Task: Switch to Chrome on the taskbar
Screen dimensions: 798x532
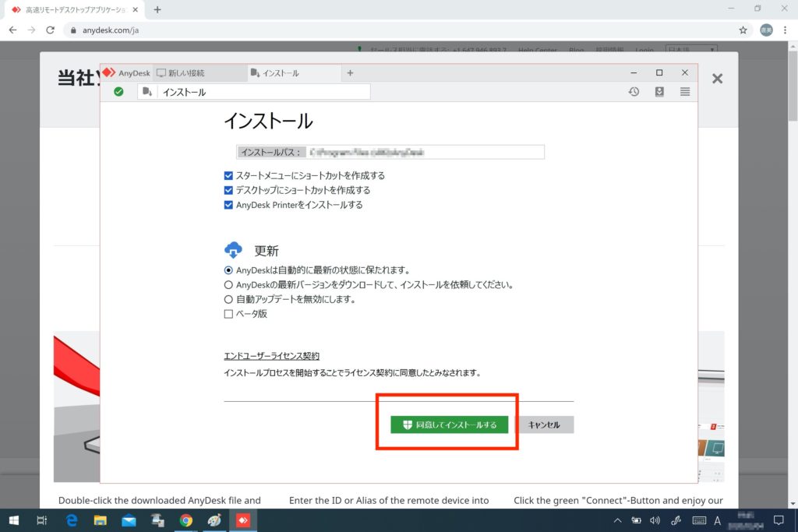Action: click(185, 520)
